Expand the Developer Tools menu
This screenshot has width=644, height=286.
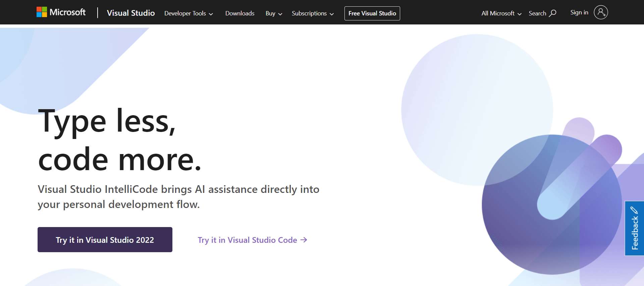point(189,13)
